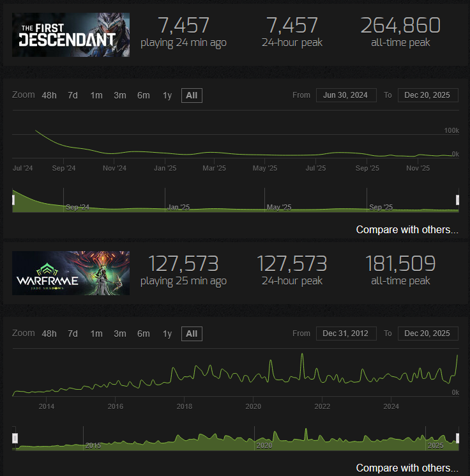This screenshot has height=476, width=470.
Task: Set First Descendant chart zoom to 1y
Action: [x=167, y=95]
